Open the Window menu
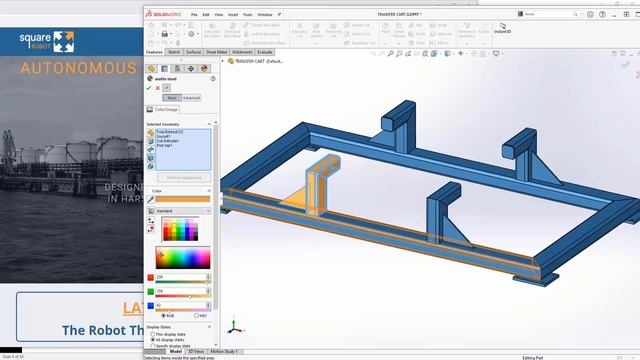 (x=265, y=15)
